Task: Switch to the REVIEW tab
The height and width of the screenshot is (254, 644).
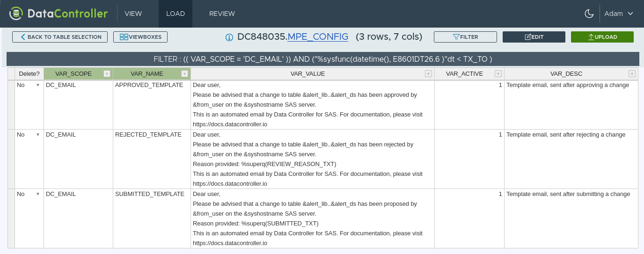Action: point(222,14)
